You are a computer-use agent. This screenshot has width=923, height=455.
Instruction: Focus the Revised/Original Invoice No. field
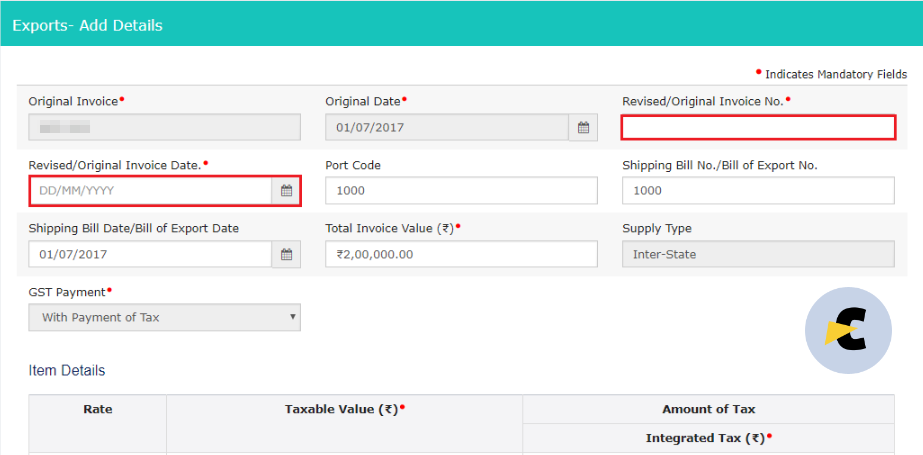pos(758,127)
